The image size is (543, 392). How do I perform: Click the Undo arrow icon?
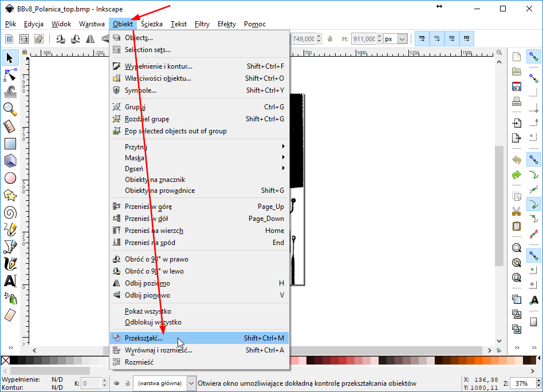pos(516,160)
